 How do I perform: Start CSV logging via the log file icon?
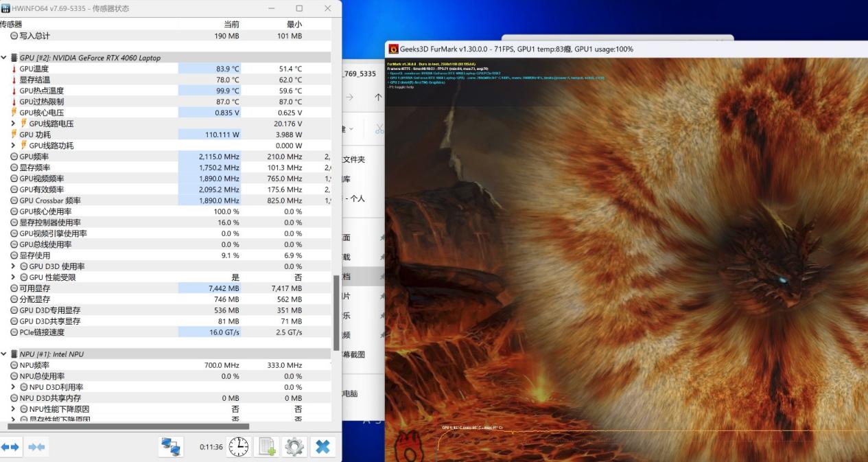tap(266, 446)
